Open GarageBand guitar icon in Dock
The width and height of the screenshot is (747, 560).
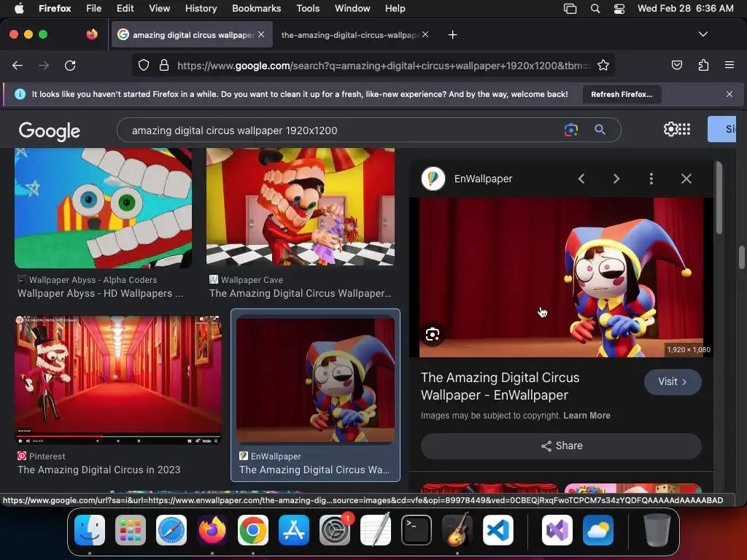[457, 530]
